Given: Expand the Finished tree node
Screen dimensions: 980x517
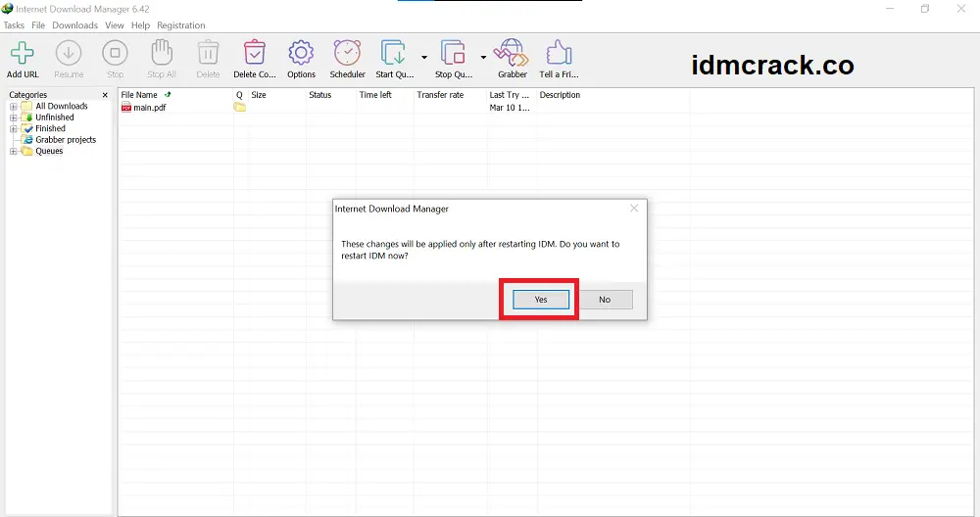Looking at the screenshot, I should tap(13, 128).
